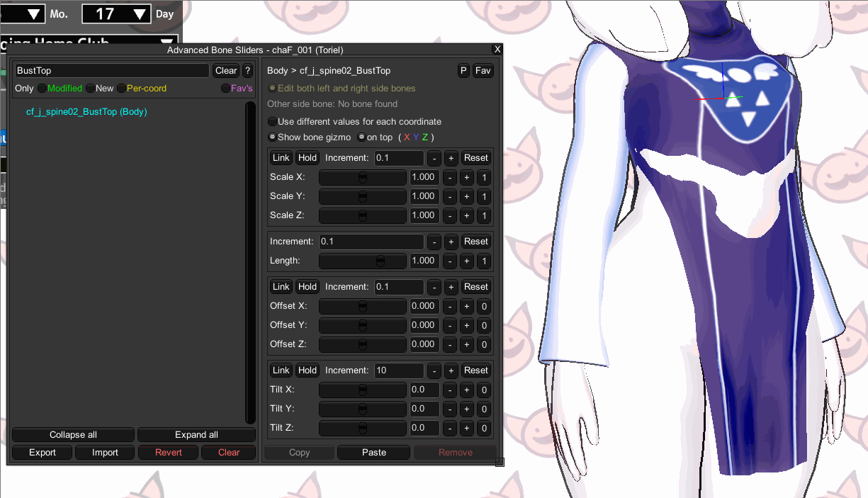Toggle Hold for the Scale section
Image resolution: width=868 pixels, height=498 pixels.
click(x=307, y=158)
